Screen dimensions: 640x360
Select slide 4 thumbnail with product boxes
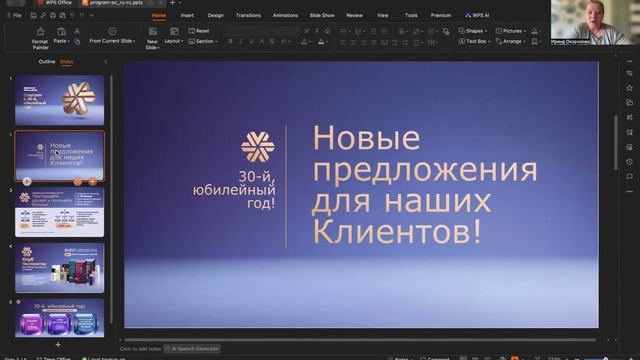(60, 268)
